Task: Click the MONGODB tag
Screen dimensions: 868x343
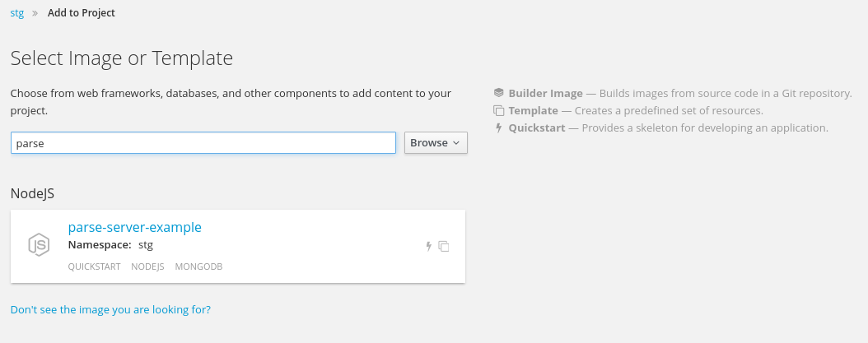Action: tap(198, 267)
